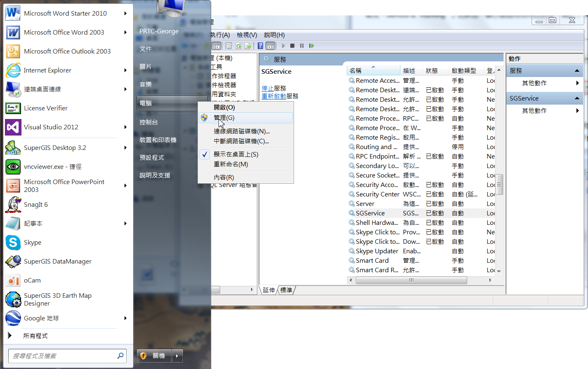Open 遠端桌面連線 remote desktop icon
The height and width of the screenshot is (369, 588).
[13, 89]
